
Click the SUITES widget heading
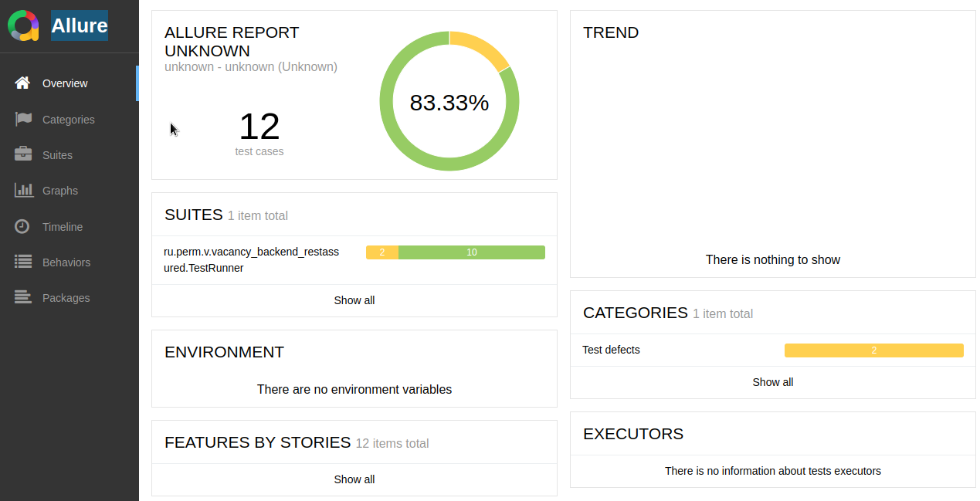tap(194, 215)
